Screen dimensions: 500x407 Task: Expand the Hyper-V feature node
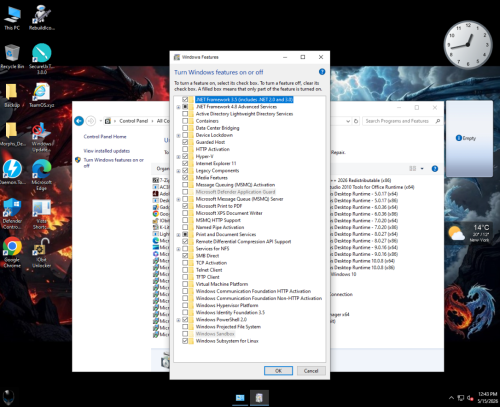click(x=178, y=157)
